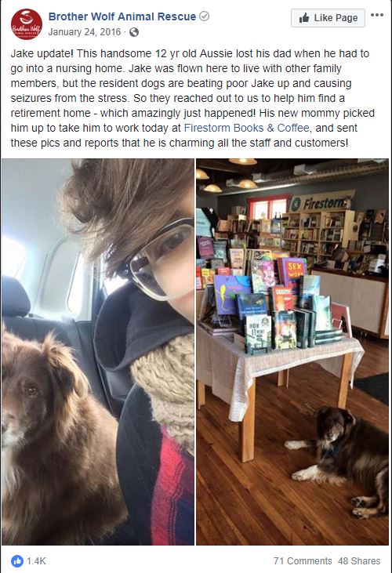Image resolution: width=392 pixels, height=573 pixels.
Task: Open the January 24, 2016 timestamp link
Action: [x=85, y=32]
